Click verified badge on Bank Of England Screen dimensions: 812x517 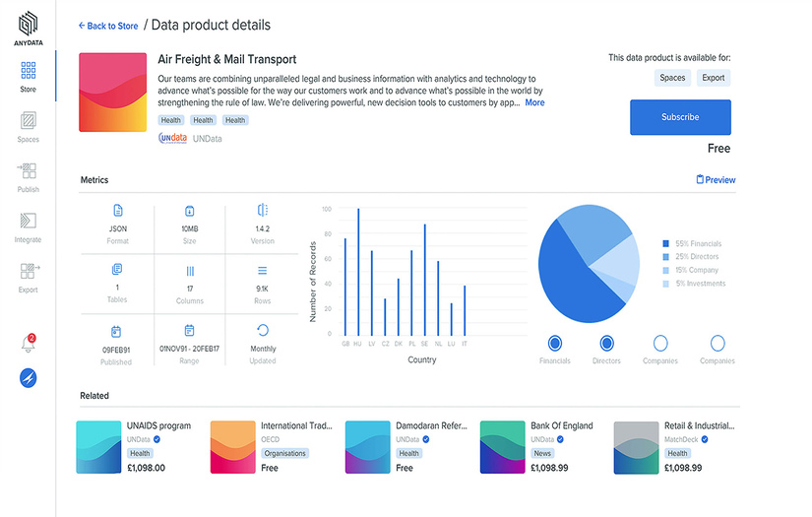(x=560, y=439)
